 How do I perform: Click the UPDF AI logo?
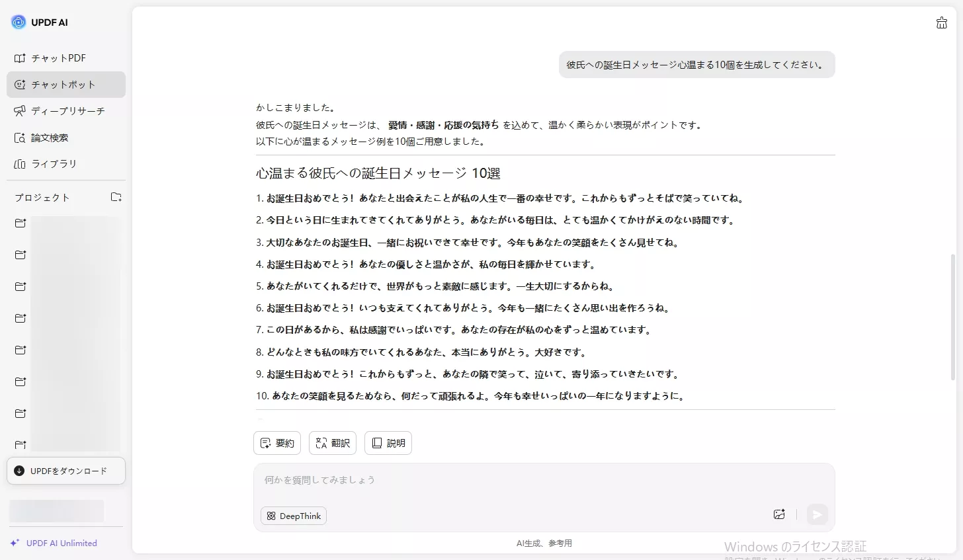[39, 22]
